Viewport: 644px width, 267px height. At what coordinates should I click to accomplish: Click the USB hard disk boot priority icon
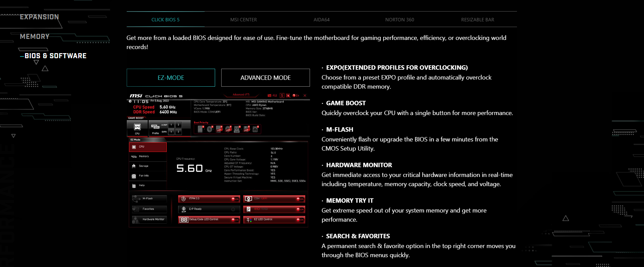[219, 129]
